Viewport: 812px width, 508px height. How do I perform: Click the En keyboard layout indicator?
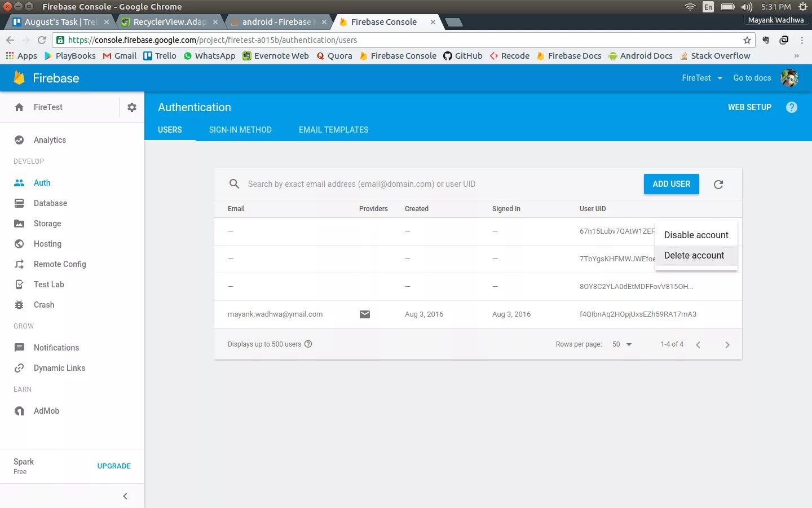coord(708,7)
